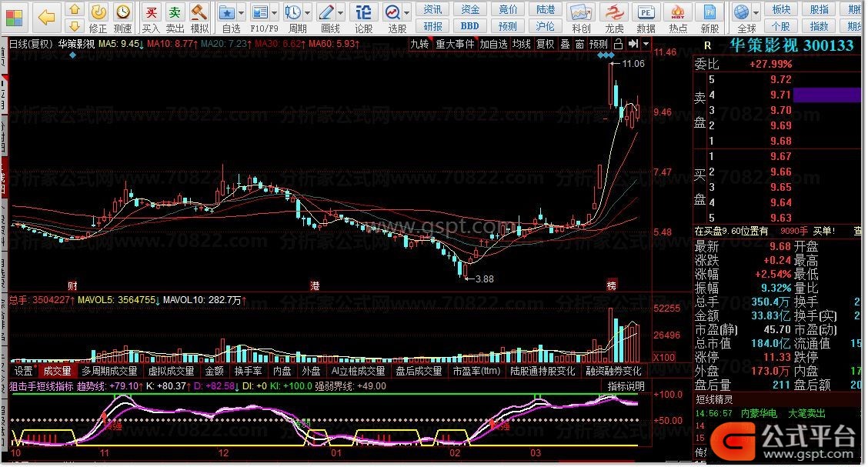
Task: Click the 指标说明 button
Action: coord(626,386)
